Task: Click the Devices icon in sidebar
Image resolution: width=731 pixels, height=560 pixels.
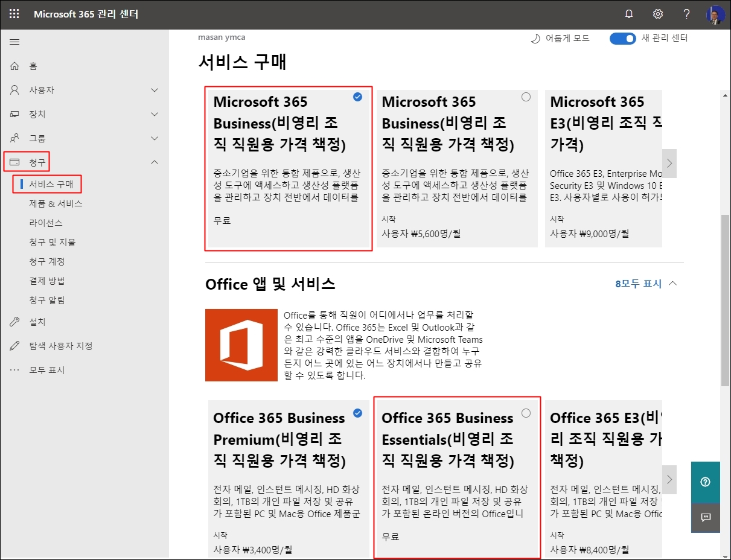Action: tap(14, 114)
